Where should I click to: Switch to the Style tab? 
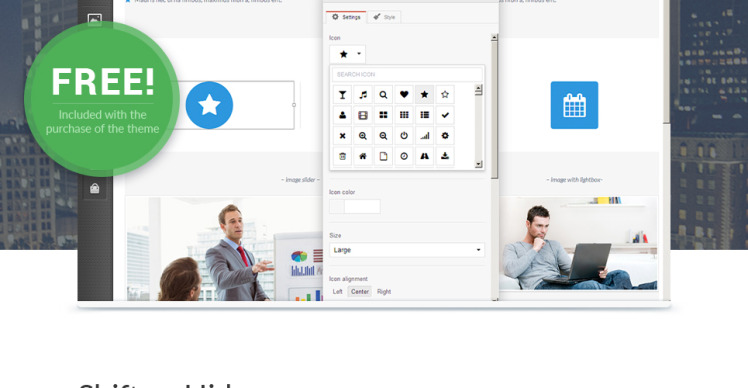tap(384, 17)
